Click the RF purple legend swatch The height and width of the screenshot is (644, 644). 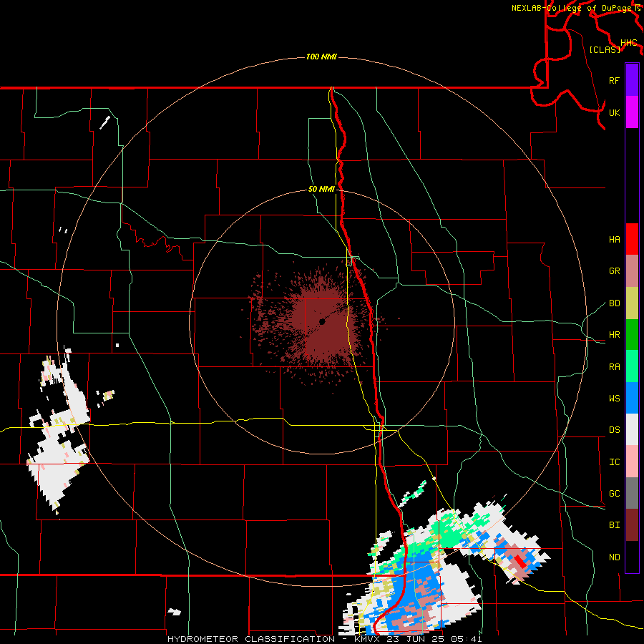pos(632,80)
